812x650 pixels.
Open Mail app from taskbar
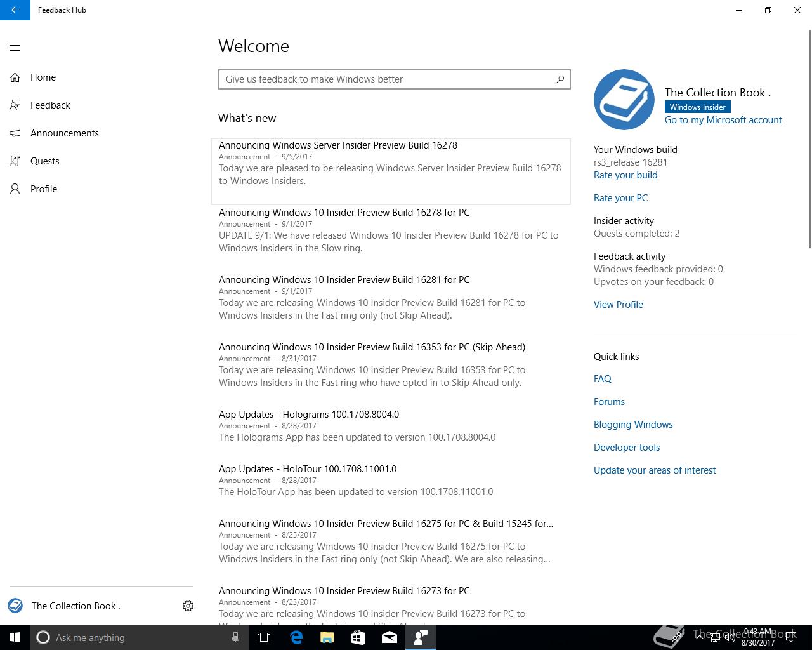pyautogui.click(x=389, y=637)
